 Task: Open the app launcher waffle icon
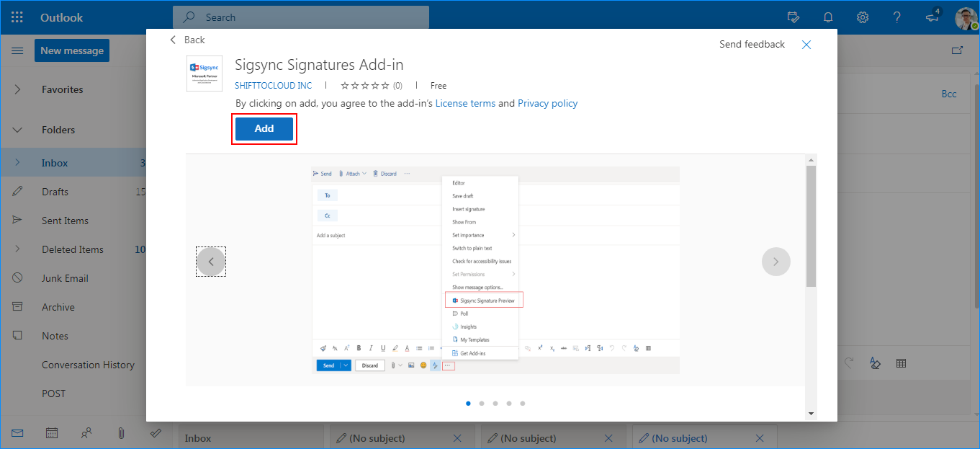click(17, 17)
